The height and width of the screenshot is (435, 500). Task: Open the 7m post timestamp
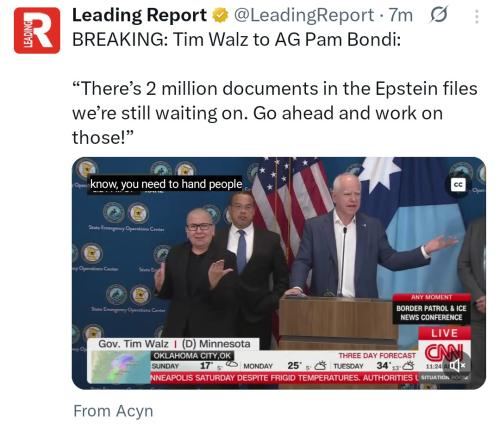coord(401,15)
